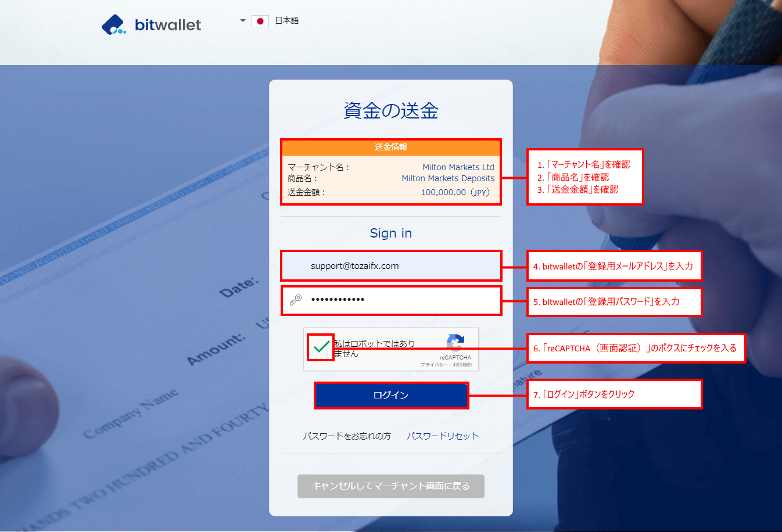Click the Japan flag icon

[x=260, y=20]
